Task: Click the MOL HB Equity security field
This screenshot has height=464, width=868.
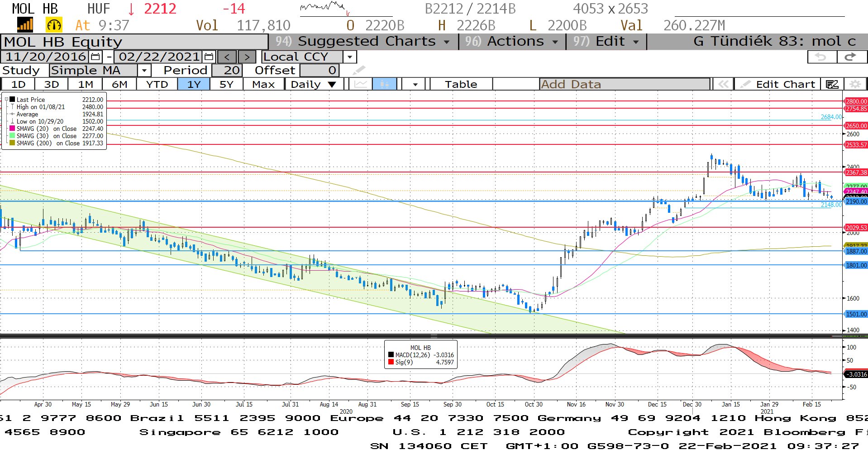Action: pos(134,42)
